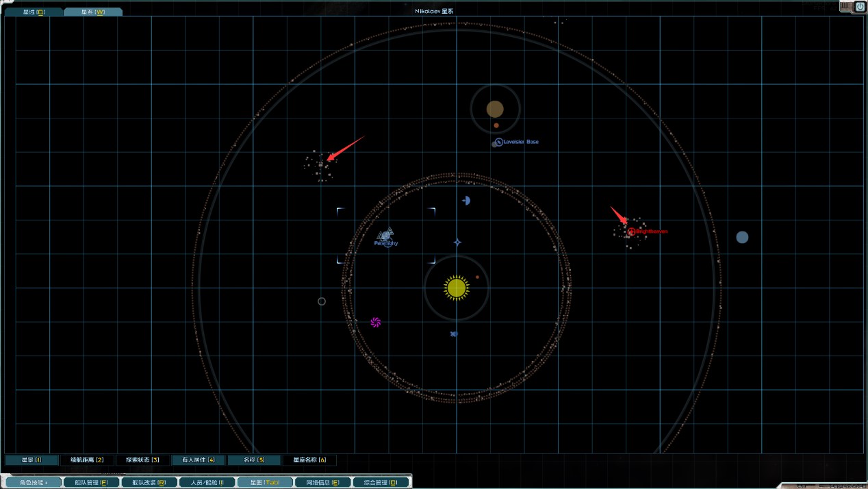This screenshot has height=489, width=868.
Task: Select the magenta swirl jump point icon
Action: click(375, 323)
